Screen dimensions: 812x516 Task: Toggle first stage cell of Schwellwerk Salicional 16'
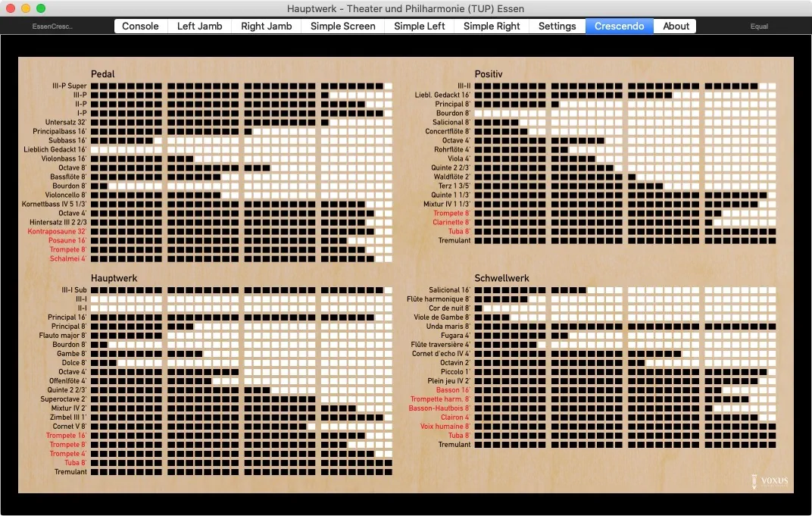479,290
